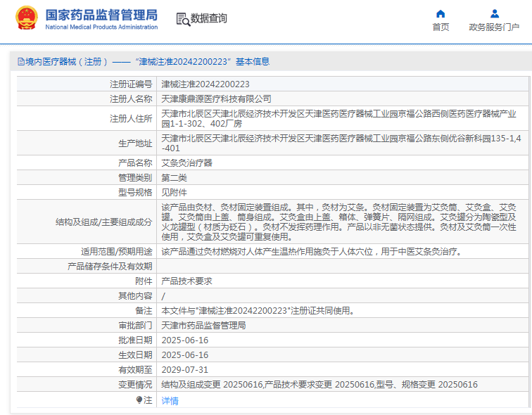Click the 国家药品监督管理局 title text

(101, 15)
